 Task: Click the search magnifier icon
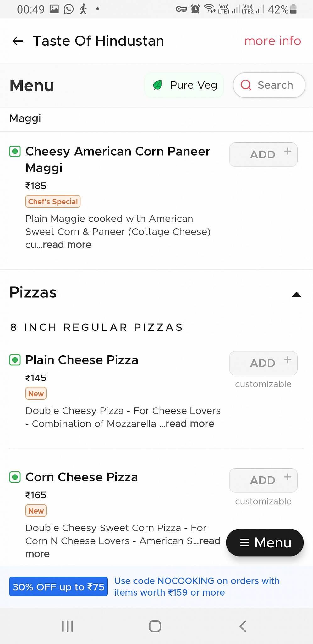[246, 85]
